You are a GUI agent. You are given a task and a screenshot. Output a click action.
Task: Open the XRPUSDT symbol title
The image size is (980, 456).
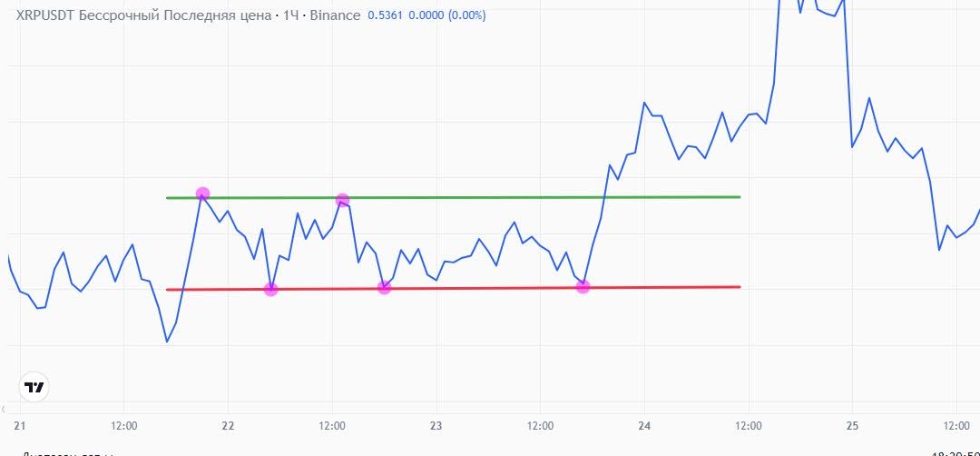click(188, 15)
